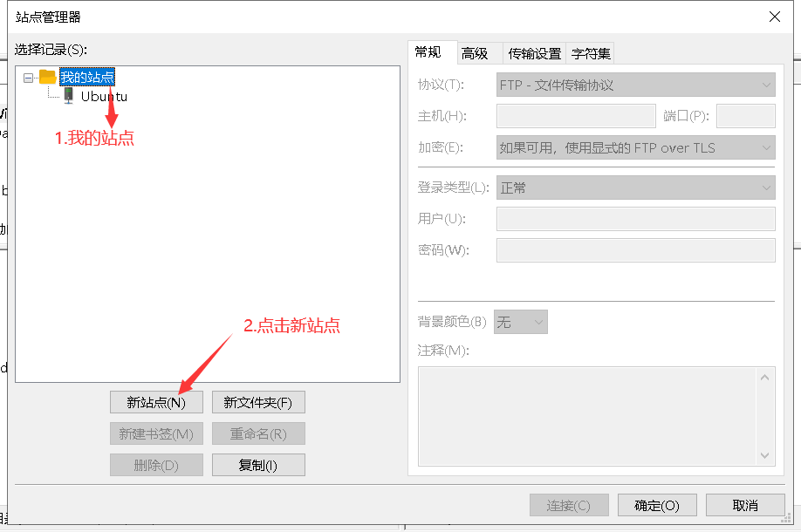Click the 端口 port input field
Image resolution: width=801 pixels, height=532 pixels.
coord(746,116)
